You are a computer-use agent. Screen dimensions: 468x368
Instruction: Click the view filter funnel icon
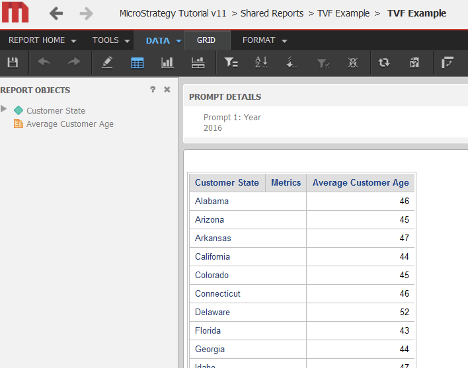point(323,63)
